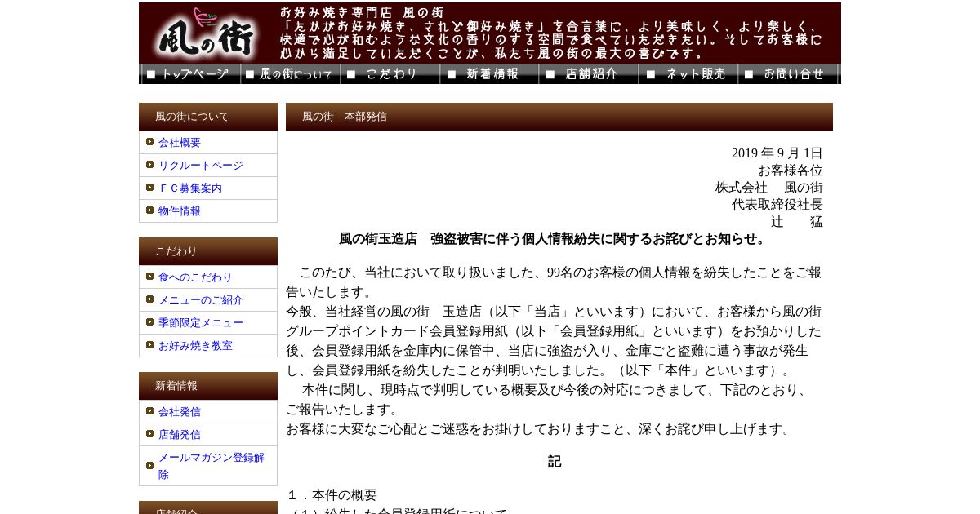Click the bullet icon beside 会社概要
Viewport: 980px width, 514px height.
coord(150,142)
